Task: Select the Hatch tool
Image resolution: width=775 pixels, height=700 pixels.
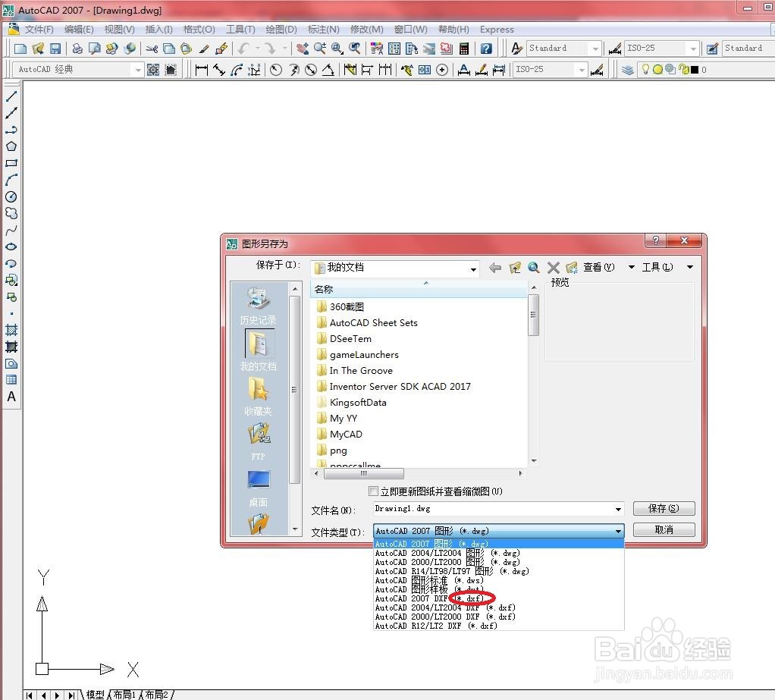Action: (11, 330)
